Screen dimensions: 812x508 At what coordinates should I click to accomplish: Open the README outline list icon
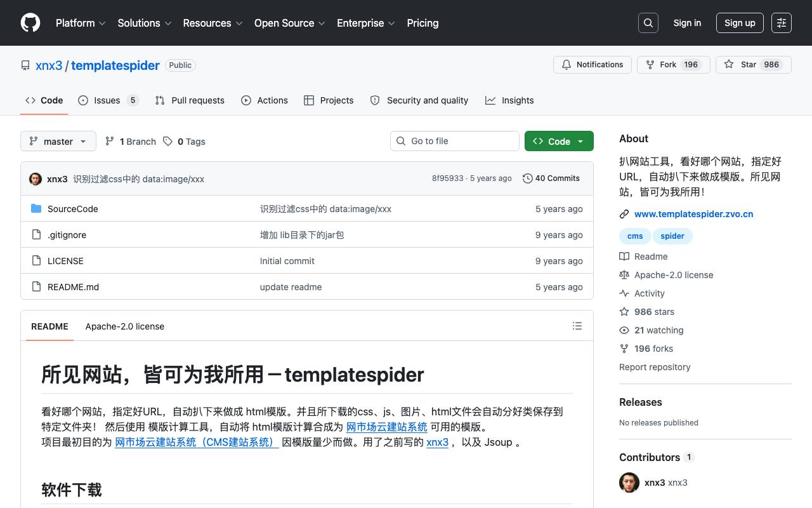click(x=577, y=326)
